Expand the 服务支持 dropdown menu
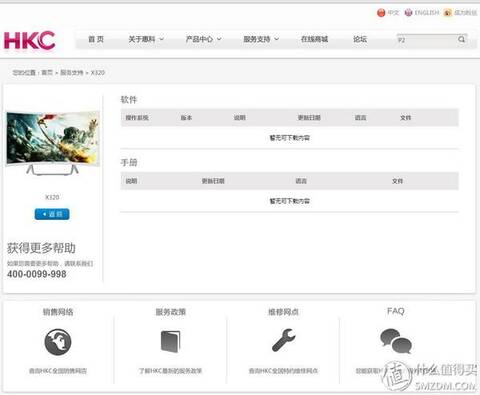This screenshot has width=480, height=395. (261, 39)
